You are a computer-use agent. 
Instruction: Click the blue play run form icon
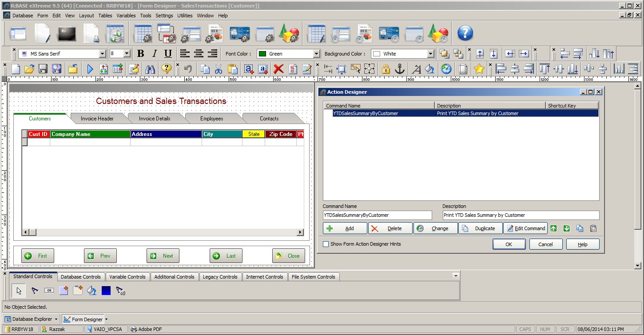pos(90,69)
